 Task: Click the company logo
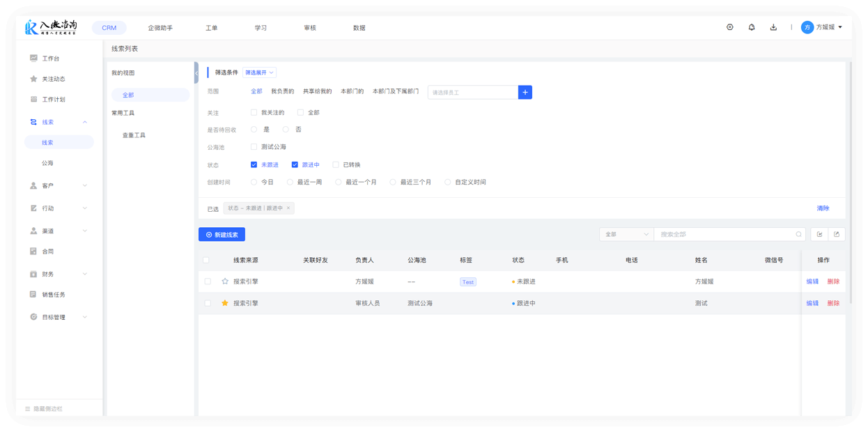pos(51,27)
